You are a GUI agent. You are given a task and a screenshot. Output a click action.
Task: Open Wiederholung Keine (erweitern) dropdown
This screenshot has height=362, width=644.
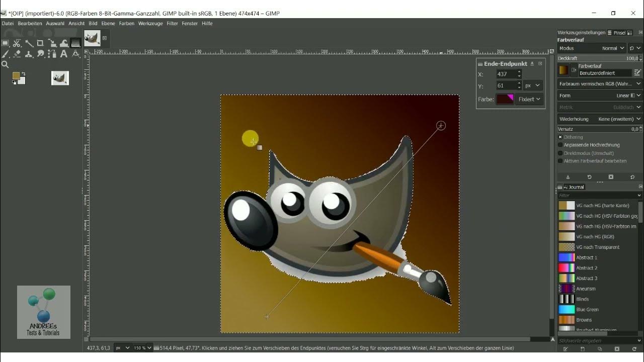[600, 119]
